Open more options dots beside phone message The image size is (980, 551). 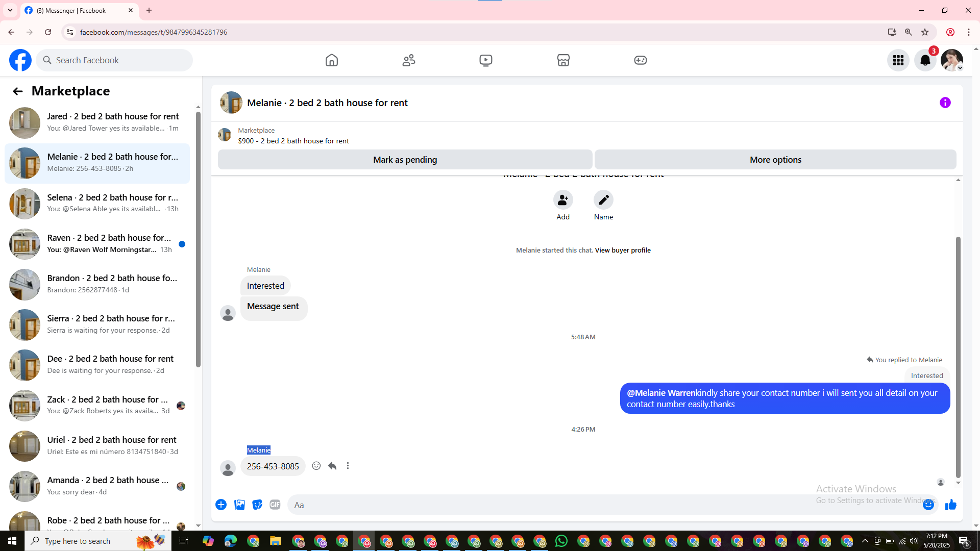coord(348,466)
